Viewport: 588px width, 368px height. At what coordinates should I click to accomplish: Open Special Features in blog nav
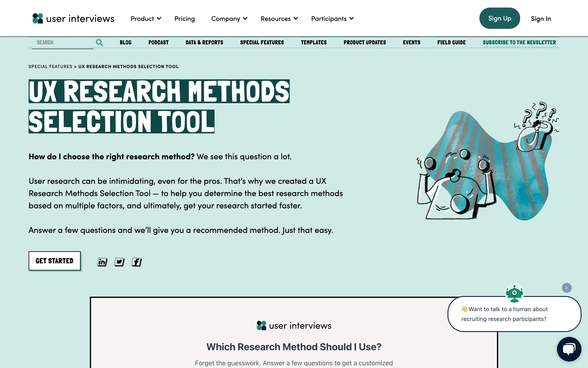tap(262, 43)
